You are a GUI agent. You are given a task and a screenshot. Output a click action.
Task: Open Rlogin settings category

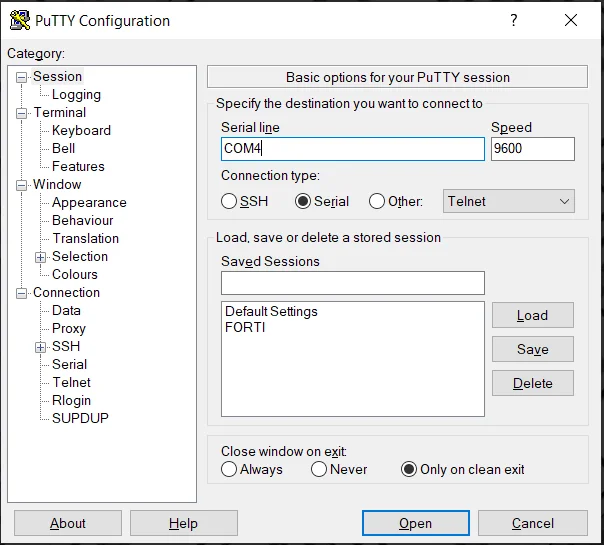pyautogui.click(x=71, y=401)
